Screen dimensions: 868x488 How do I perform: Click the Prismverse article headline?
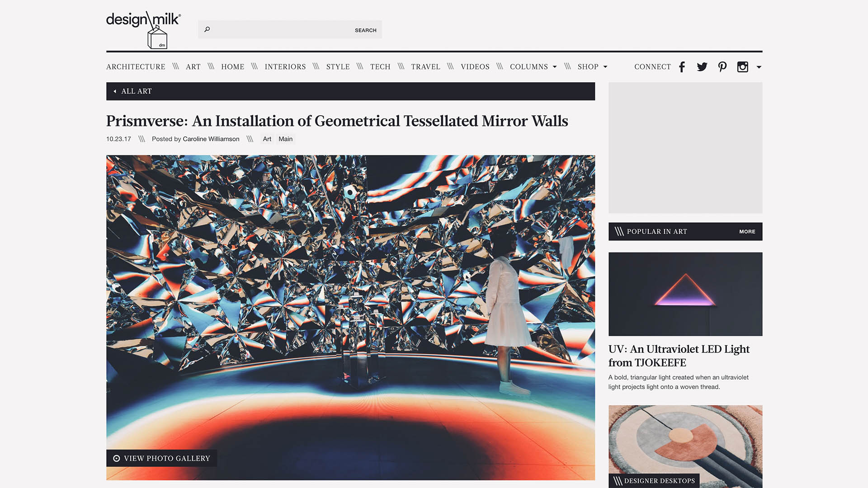(x=337, y=121)
